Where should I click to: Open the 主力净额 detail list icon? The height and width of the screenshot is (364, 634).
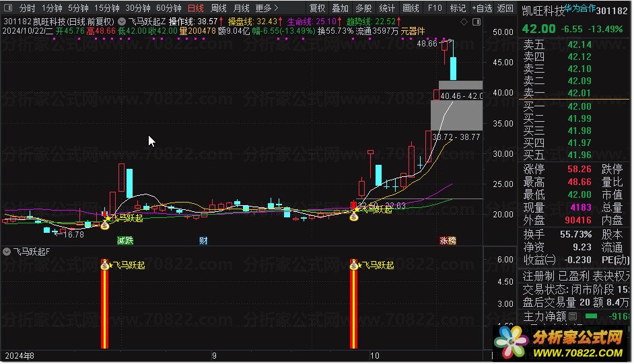coord(573,316)
